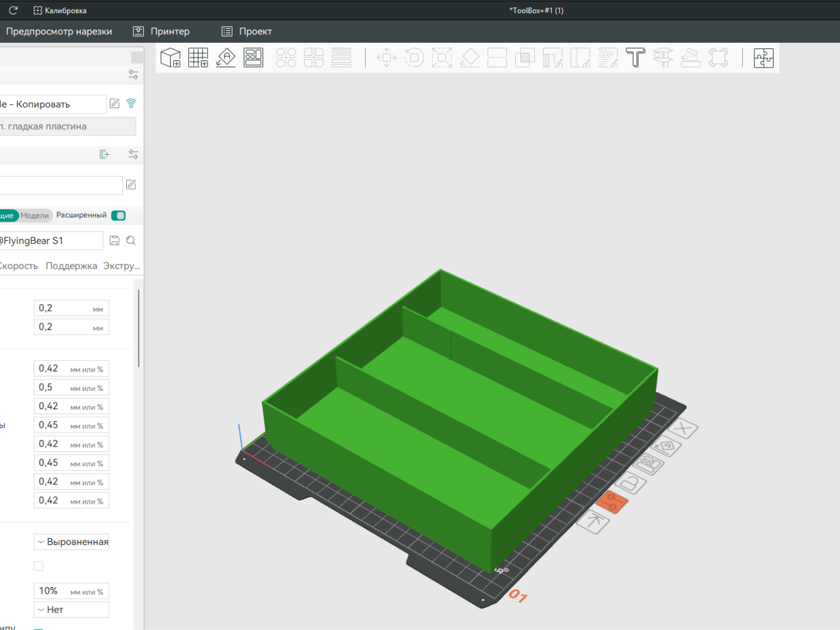Screen dimensions: 840x630
Task: Select the Move gizmo tool
Action: coord(387,58)
